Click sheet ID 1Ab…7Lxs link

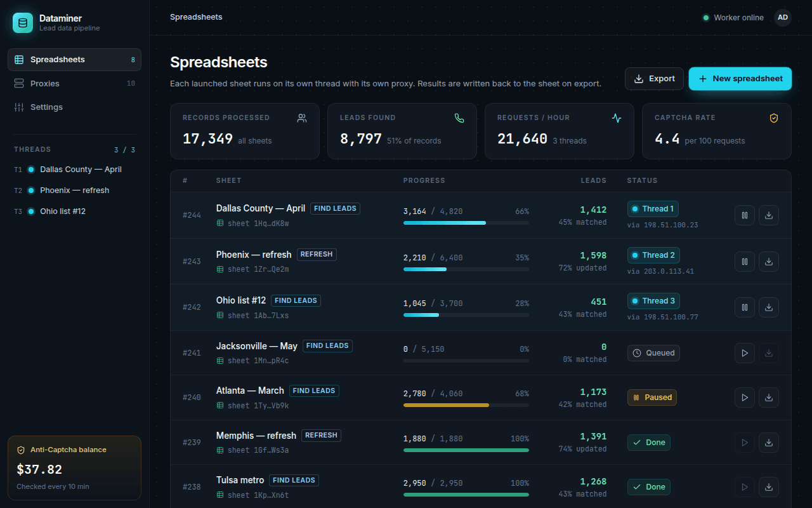[x=252, y=316]
